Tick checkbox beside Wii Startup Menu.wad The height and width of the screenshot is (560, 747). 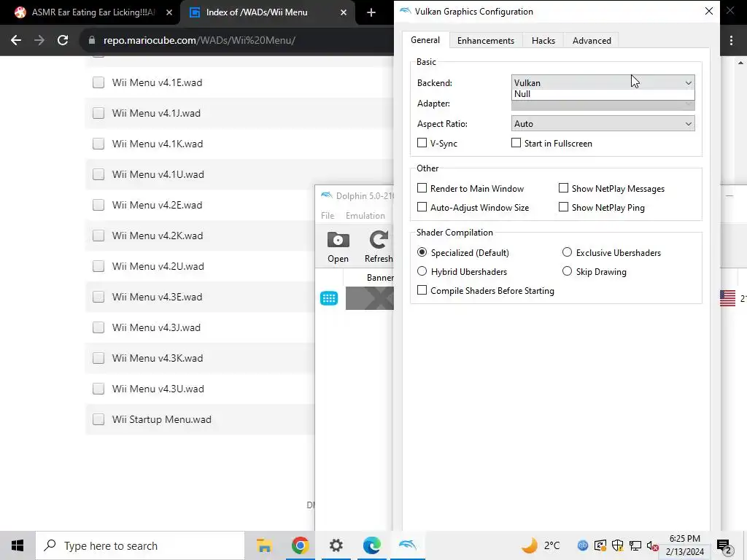click(x=98, y=419)
